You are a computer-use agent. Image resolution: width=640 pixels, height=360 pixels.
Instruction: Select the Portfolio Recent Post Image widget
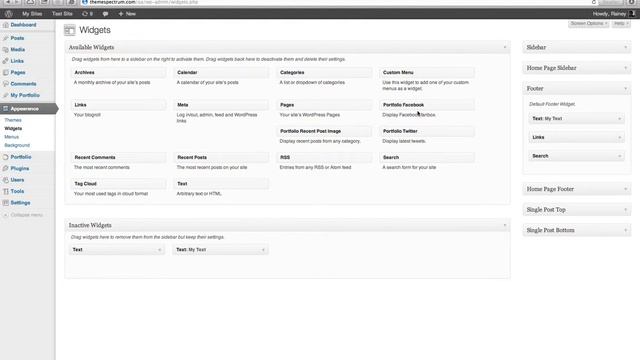tap(324, 131)
